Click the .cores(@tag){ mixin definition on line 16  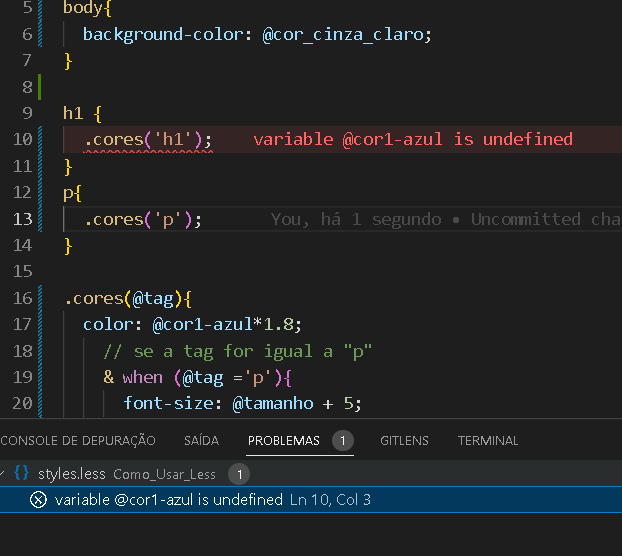pos(128,299)
